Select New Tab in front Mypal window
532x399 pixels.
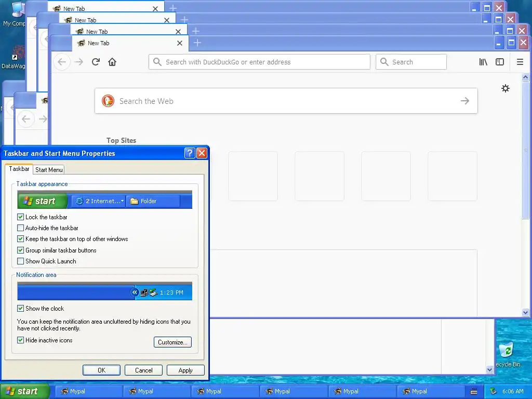pyautogui.click(x=130, y=43)
